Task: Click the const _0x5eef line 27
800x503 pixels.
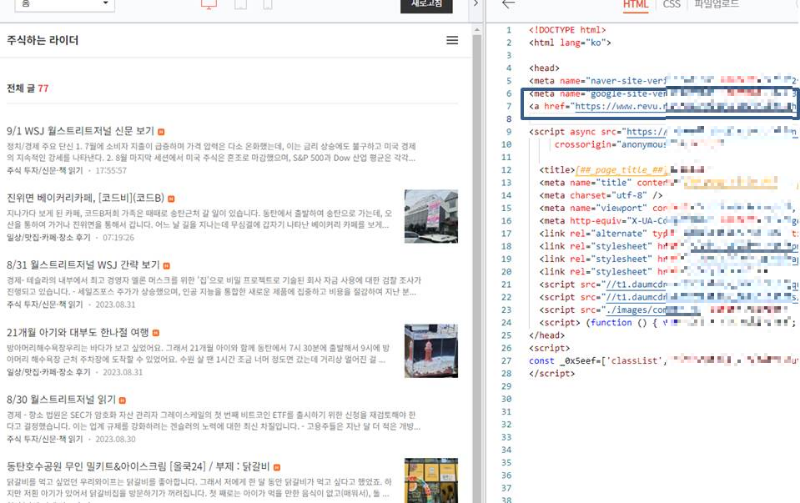Action: point(662,361)
